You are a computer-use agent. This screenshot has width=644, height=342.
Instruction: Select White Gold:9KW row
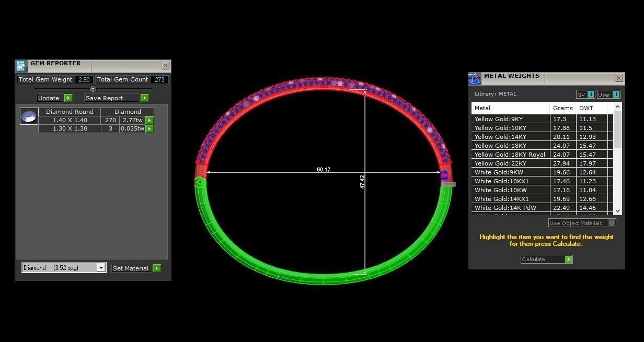pos(542,172)
